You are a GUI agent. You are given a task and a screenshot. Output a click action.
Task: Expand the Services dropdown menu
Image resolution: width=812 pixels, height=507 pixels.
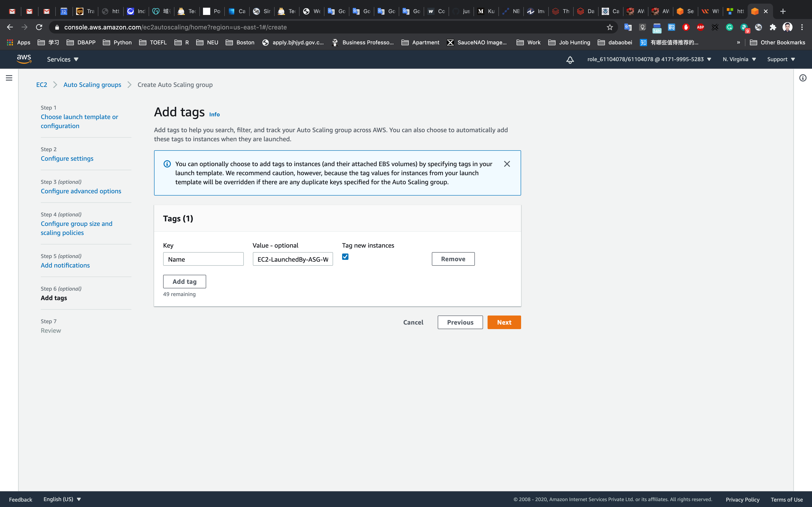click(x=63, y=59)
